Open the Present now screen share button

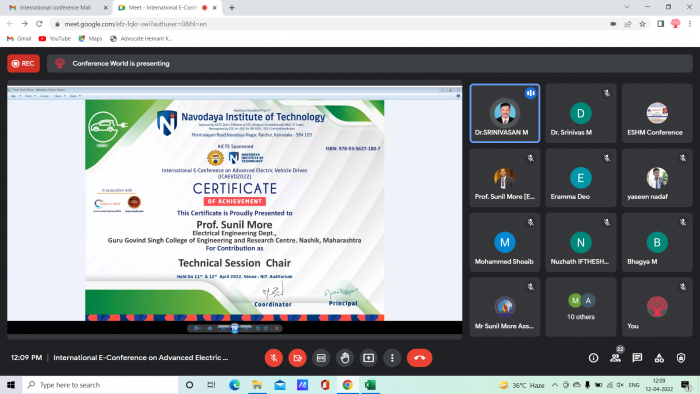(x=368, y=358)
